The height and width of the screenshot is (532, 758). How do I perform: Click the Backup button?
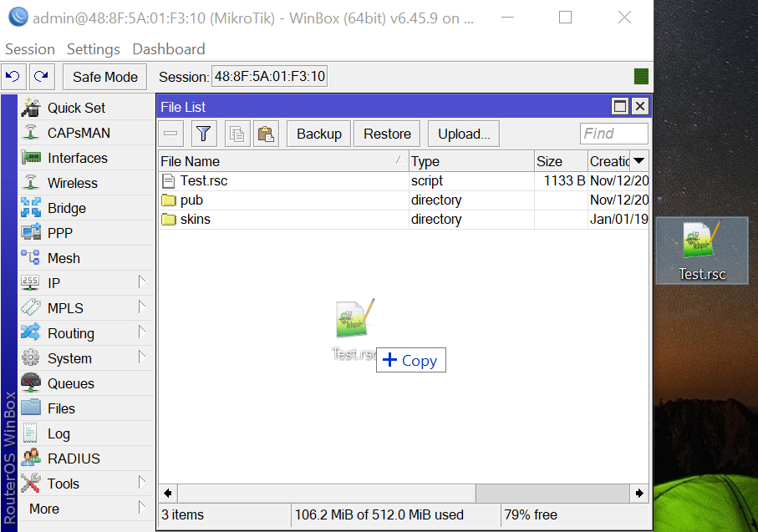click(319, 134)
